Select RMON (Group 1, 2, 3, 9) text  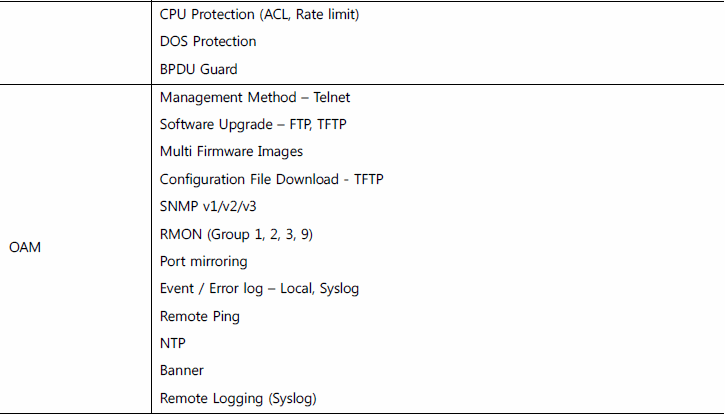click(236, 234)
